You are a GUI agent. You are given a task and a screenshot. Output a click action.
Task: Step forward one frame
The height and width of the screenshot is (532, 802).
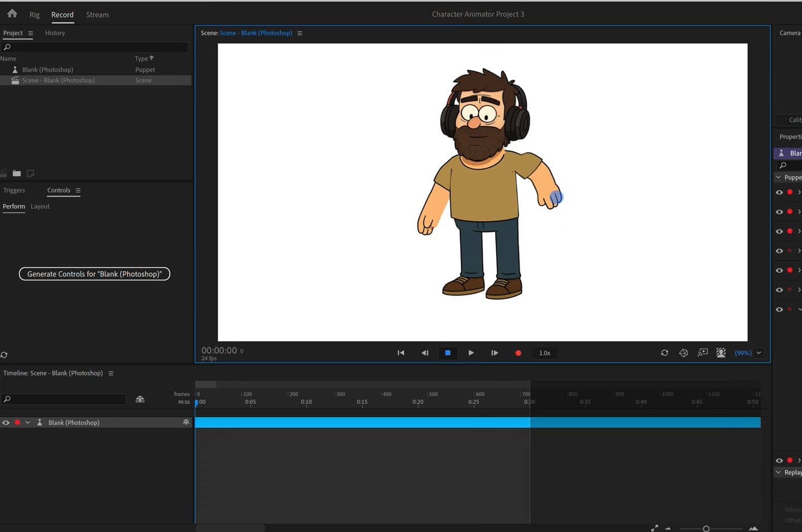click(494, 353)
